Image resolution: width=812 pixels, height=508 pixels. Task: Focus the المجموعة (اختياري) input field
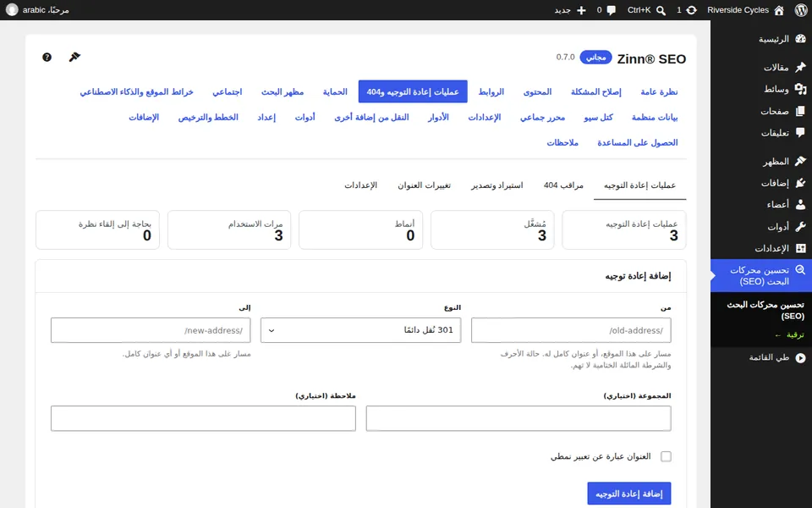click(x=518, y=418)
